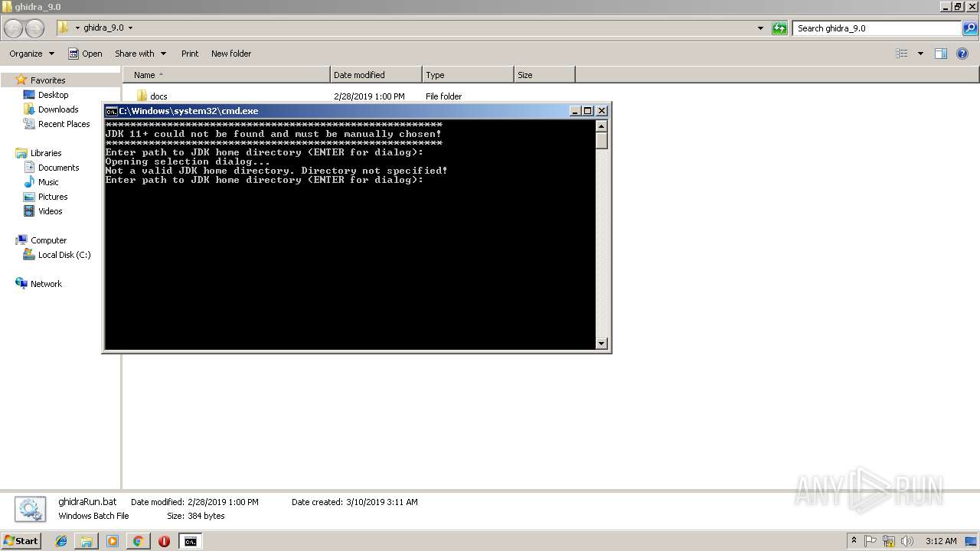
Task: Click the network tray icon
Action: point(889,541)
